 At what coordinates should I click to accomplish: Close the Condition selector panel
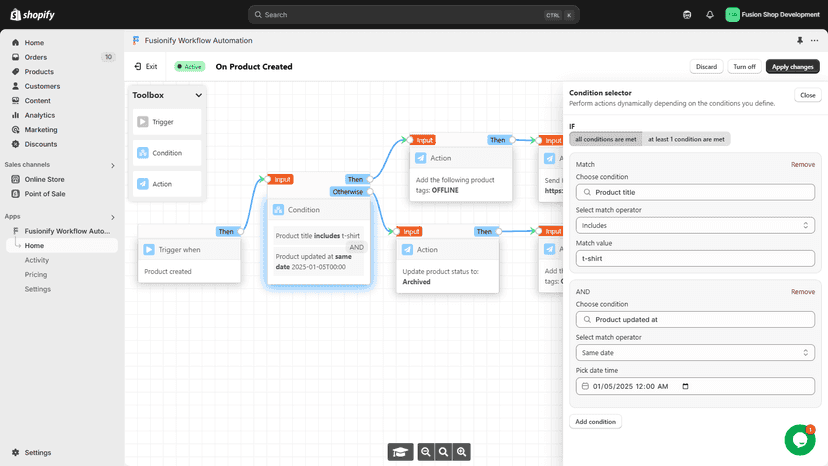tap(807, 95)
